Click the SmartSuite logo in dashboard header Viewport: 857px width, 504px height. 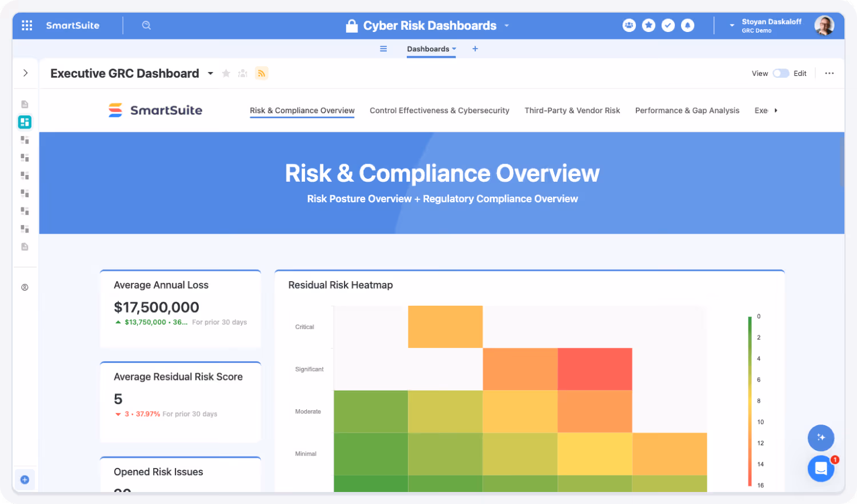pos(155,110)
